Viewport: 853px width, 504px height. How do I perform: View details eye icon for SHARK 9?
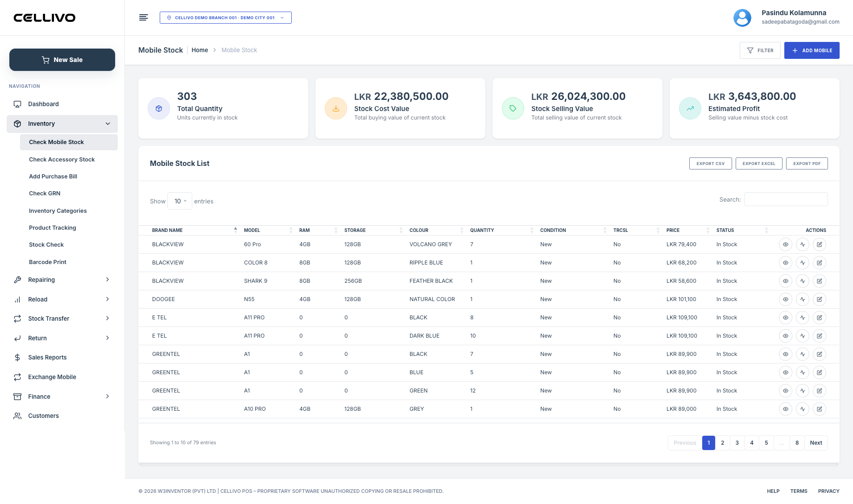pyautogui.click(x=786, y=281)
